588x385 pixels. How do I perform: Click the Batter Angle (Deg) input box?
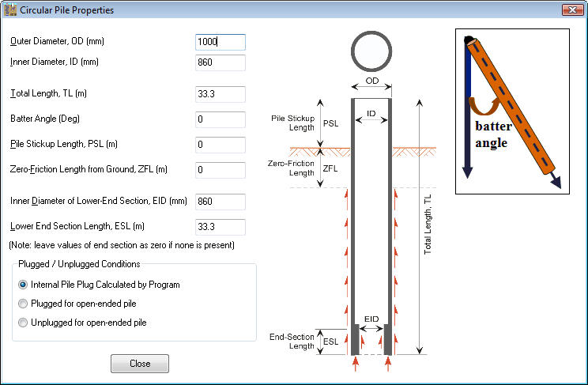coord(220,119)
